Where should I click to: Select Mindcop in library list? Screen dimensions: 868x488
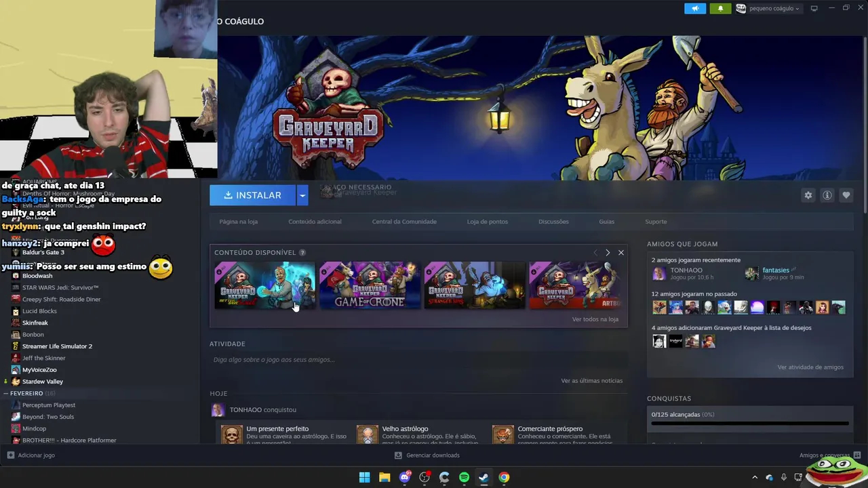(x=34, y=428)
